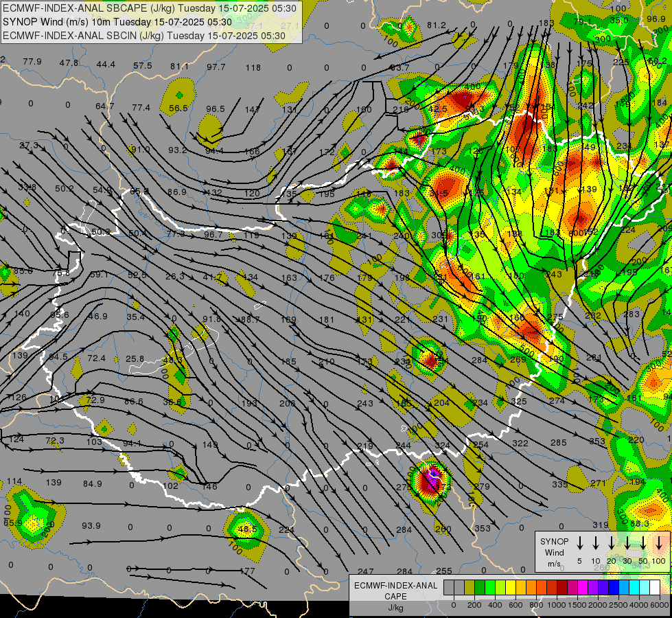Click the 30 m/s wind arrow in legend

coord(627,543)
